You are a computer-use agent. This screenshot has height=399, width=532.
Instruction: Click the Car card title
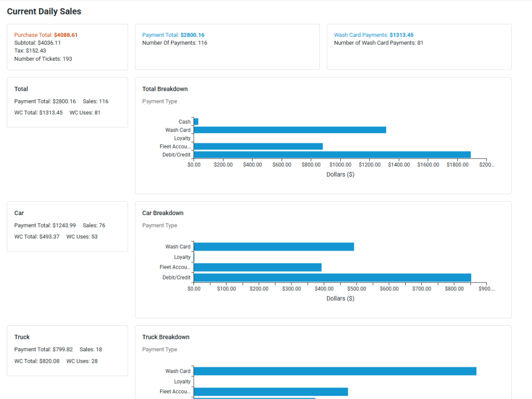coord(19,213)
